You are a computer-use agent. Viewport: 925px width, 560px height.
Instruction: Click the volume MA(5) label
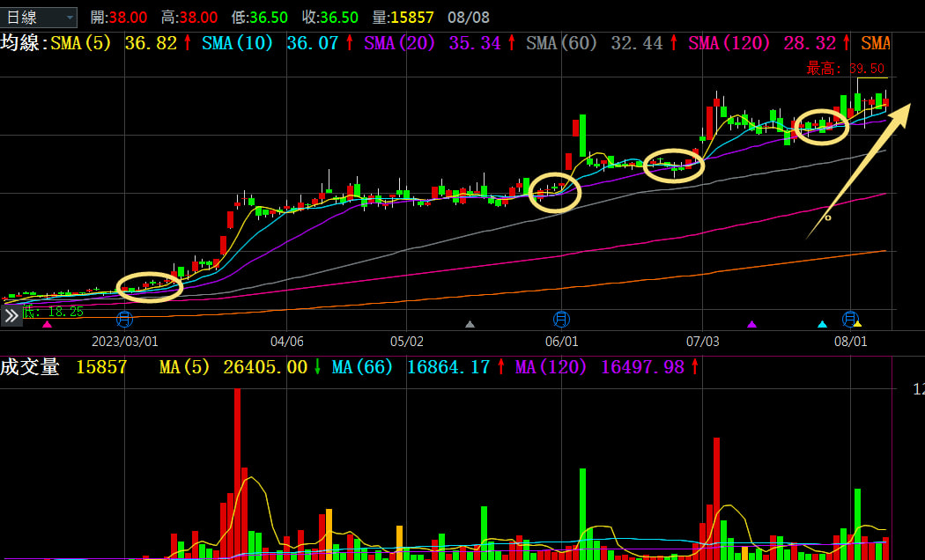point(184,367)
